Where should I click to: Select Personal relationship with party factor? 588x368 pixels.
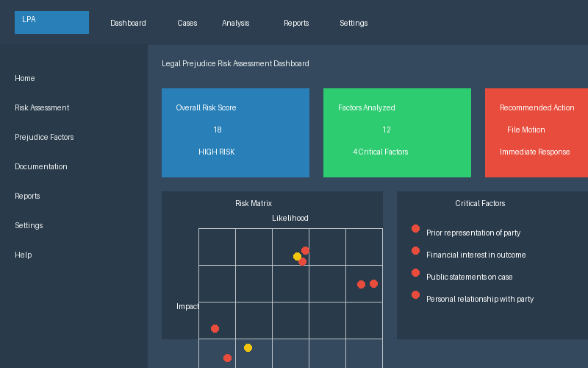(480, 300)
